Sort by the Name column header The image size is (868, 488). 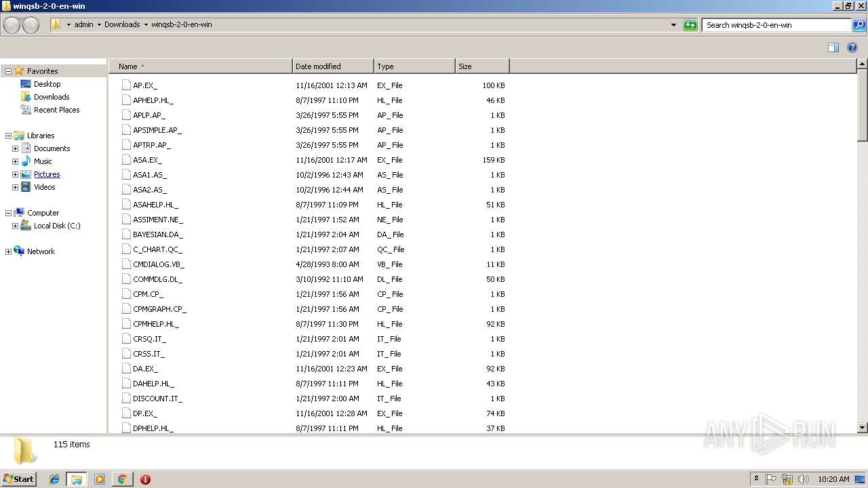pos(201,66)
